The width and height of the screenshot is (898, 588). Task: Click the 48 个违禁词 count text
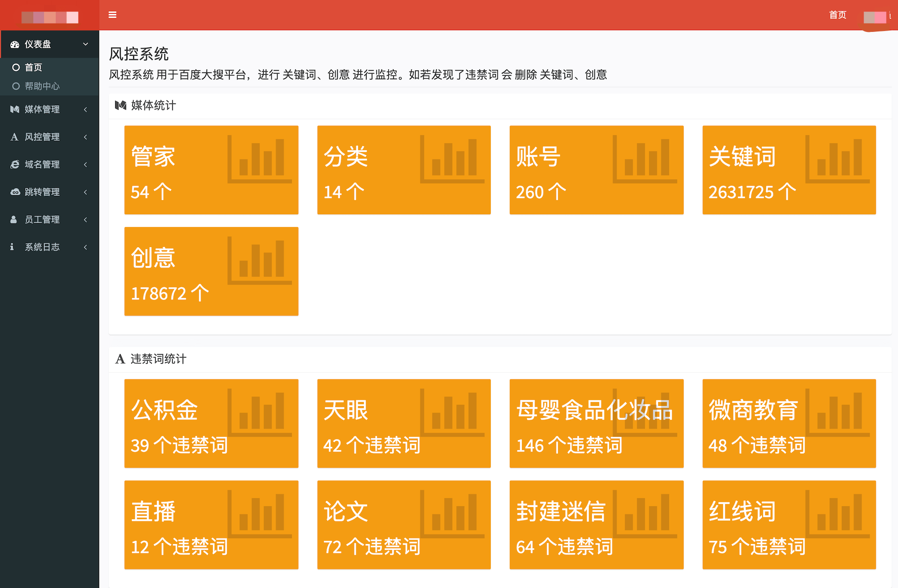point(757,445)
